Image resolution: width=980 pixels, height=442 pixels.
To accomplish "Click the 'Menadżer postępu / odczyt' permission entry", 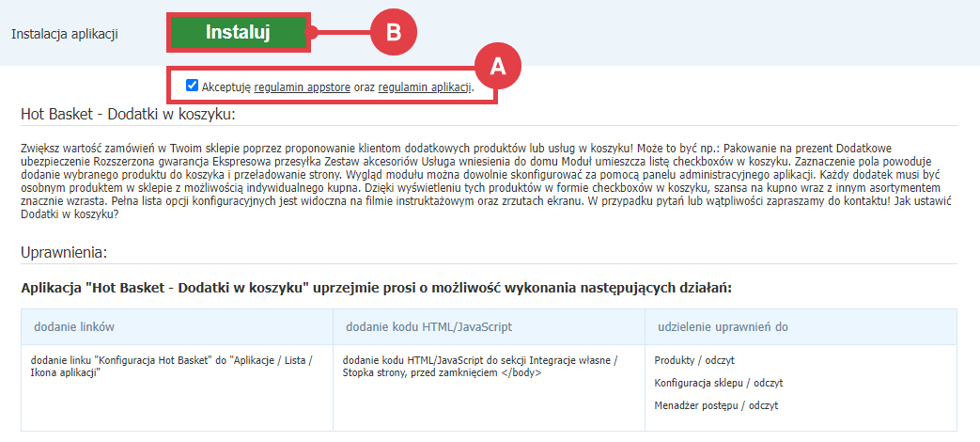I will (716, 405).
